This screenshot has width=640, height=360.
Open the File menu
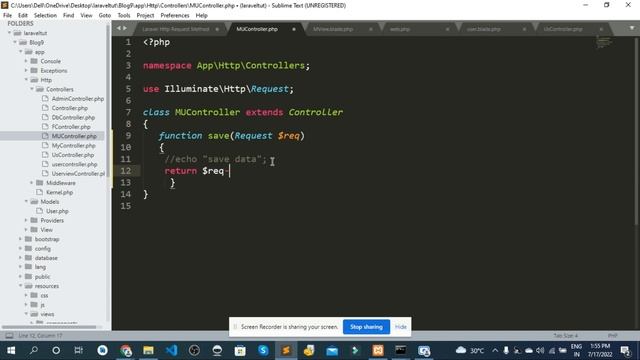coord(7,15)
